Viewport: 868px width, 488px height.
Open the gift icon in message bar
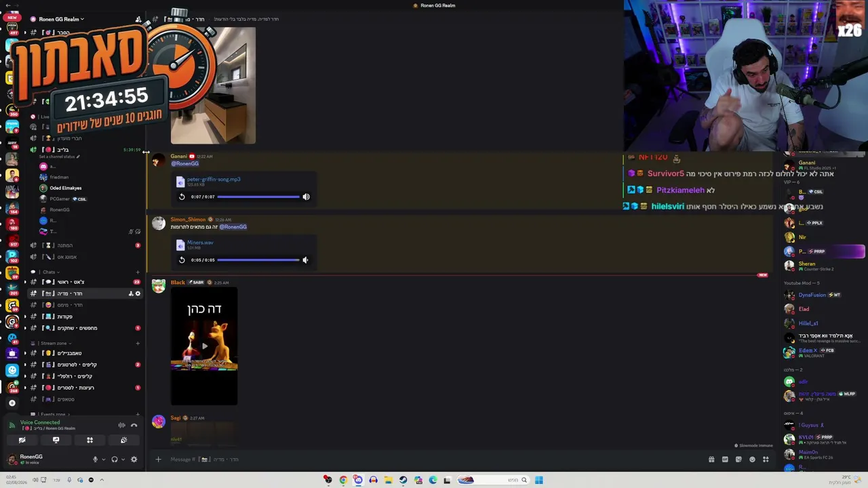(711, 460)
